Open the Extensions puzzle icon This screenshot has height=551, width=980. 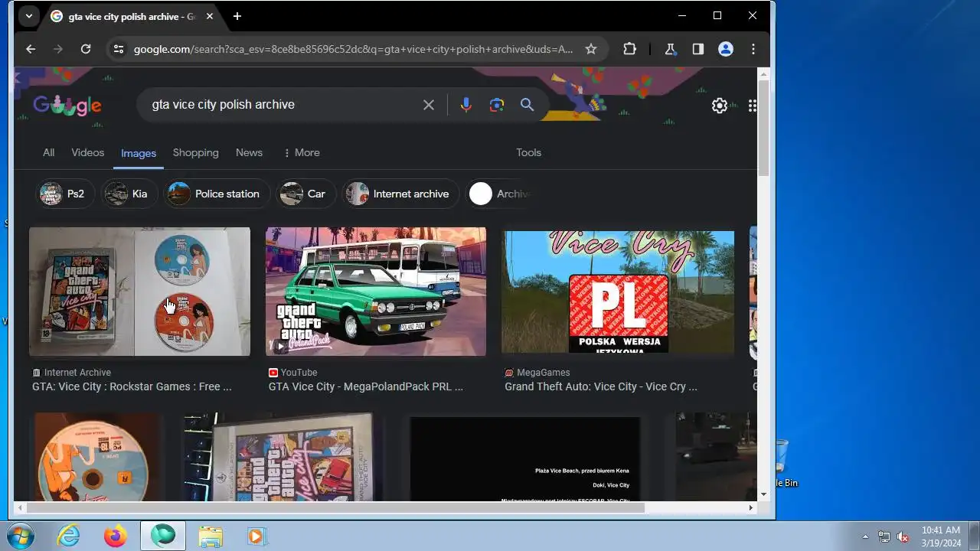pos(629,49)
